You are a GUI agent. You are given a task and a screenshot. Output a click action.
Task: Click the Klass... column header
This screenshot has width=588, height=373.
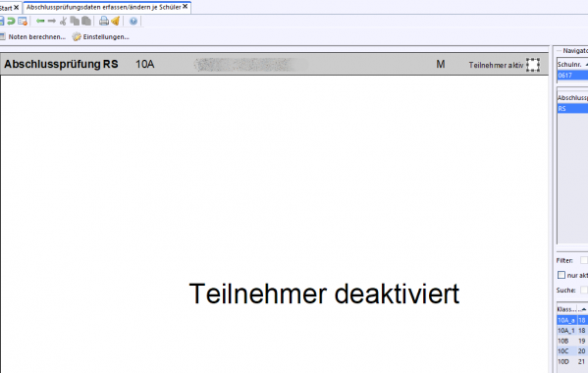click(566, 309)
